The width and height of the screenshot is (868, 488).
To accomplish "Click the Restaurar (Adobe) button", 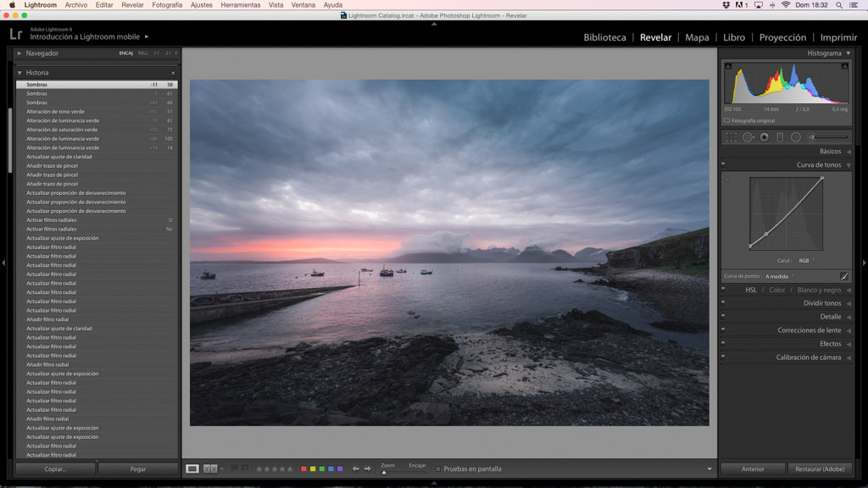I will (820, 469).
